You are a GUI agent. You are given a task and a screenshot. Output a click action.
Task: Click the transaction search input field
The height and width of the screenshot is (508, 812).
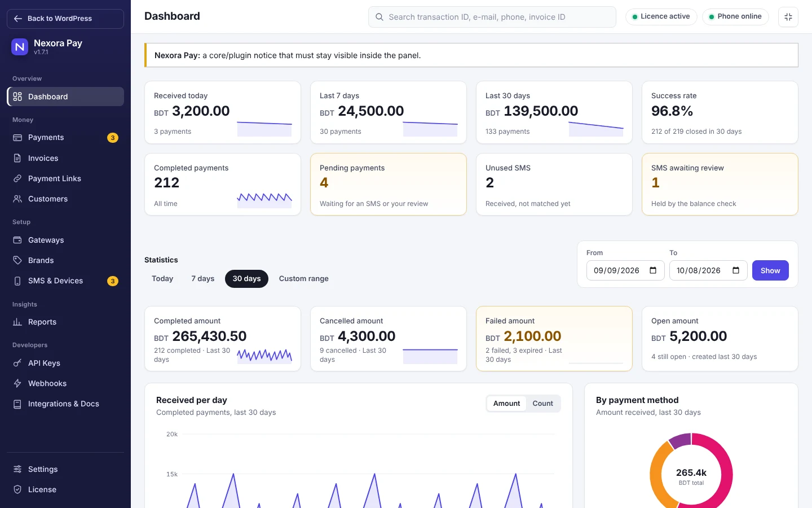492,17
